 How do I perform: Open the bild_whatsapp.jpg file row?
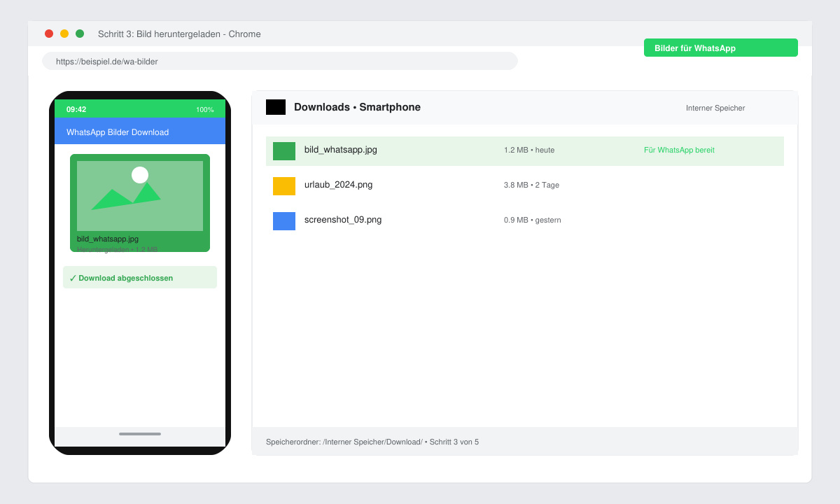click(525, 151)
